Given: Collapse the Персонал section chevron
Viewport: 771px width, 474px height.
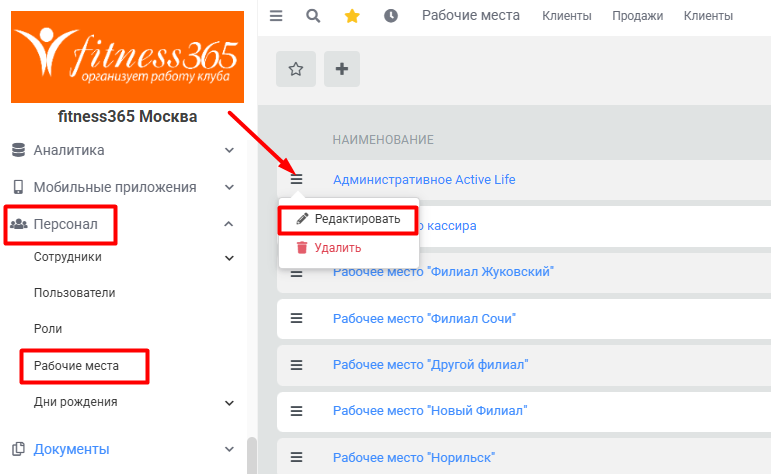Looking at the screenshot, I should click(229, 224).
